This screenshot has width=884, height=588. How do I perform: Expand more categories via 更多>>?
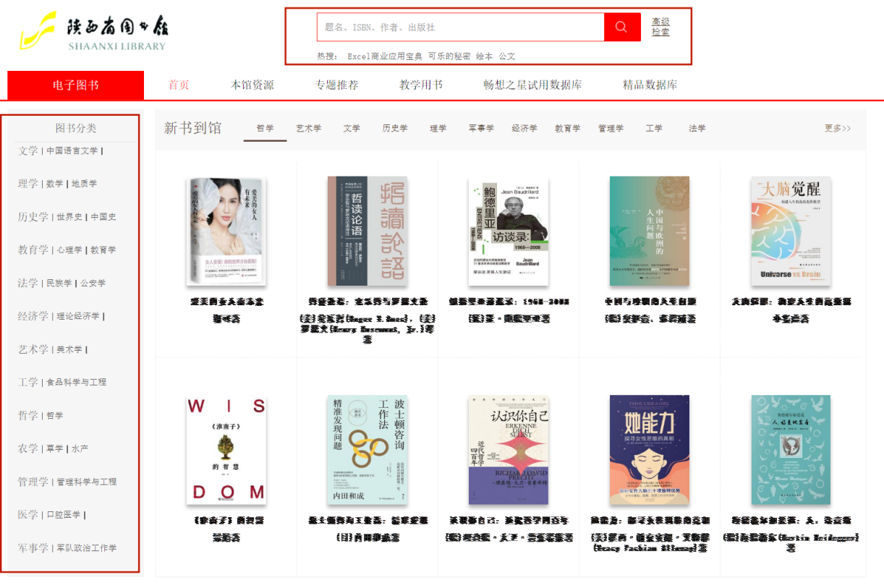click(838, 128)
